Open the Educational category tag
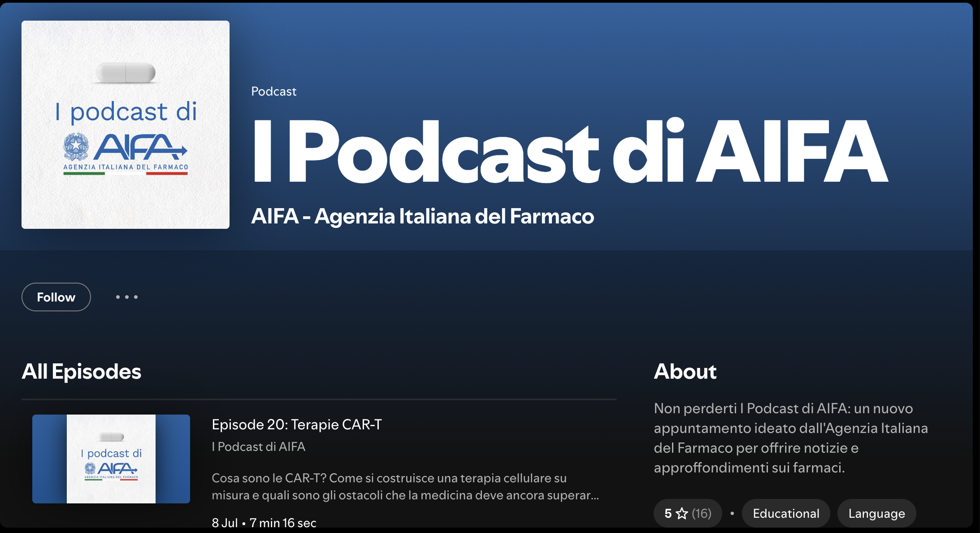Screen dimensions: 980x533 [786, 513]
